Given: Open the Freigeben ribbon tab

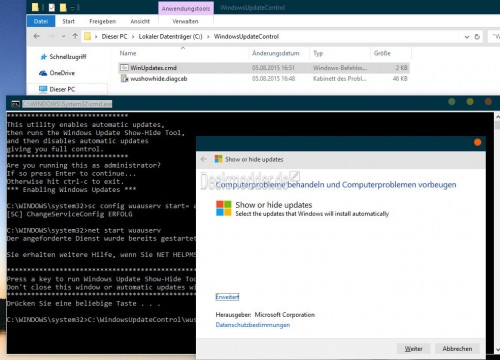Looking at the screenshot, I should [x=102, y=21].
